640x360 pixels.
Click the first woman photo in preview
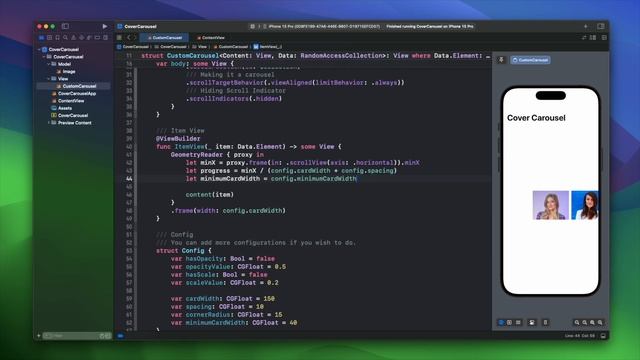click(x=551, y=205)
